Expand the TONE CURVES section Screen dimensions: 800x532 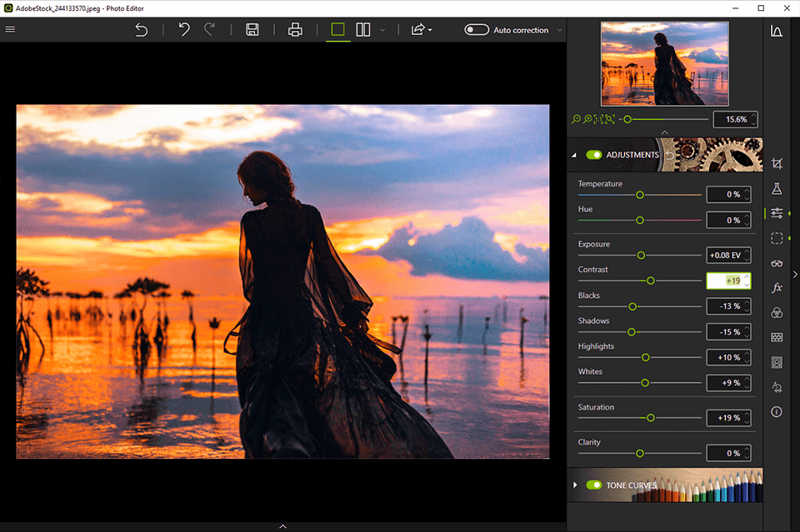(575, 485)
